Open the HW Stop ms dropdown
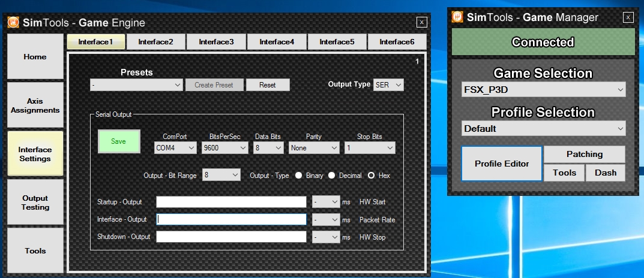Viewport: 644px width, 278px height. tap(326, 237)
